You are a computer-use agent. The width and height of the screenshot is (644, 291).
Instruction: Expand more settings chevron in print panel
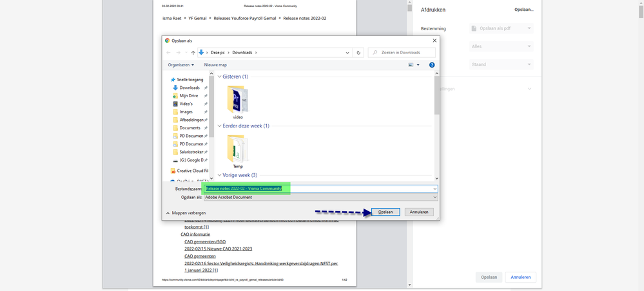[x=530, y=89]
